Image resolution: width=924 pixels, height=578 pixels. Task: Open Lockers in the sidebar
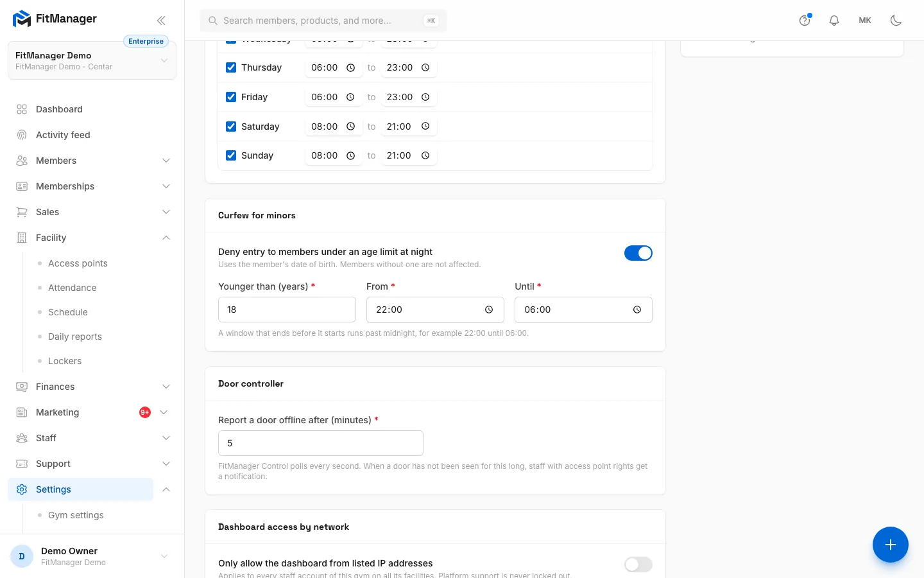click(65, 361)
